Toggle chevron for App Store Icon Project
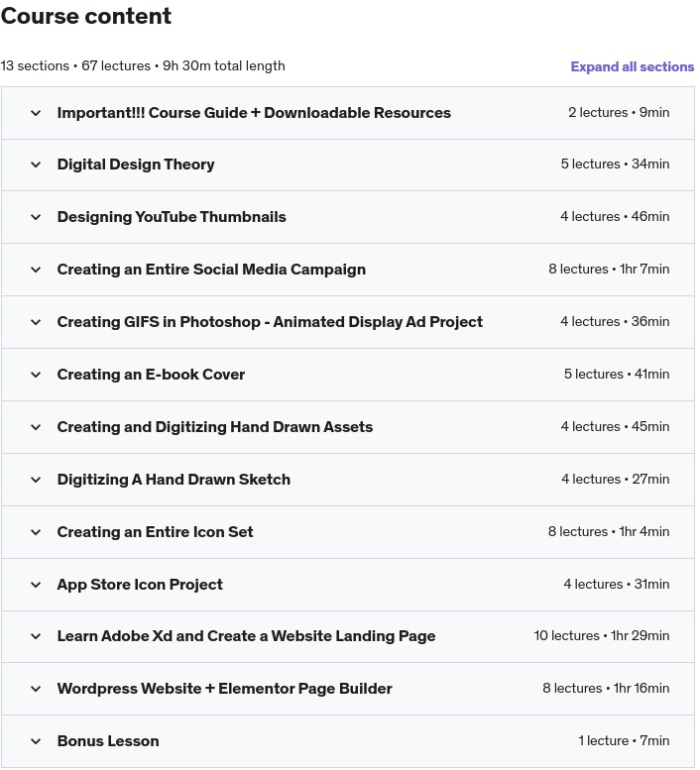Viewport: 700px width, 770px height. tap(36, 585)
